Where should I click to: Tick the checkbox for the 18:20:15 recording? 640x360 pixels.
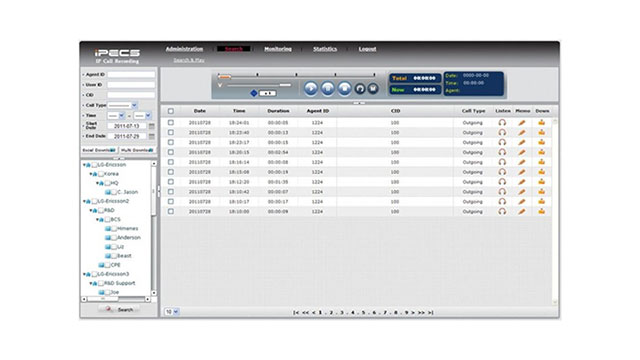pos(171,152)
